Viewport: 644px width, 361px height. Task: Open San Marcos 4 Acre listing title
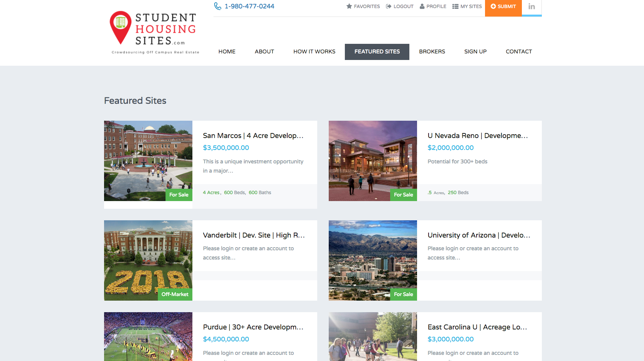[x=253, y=136]
